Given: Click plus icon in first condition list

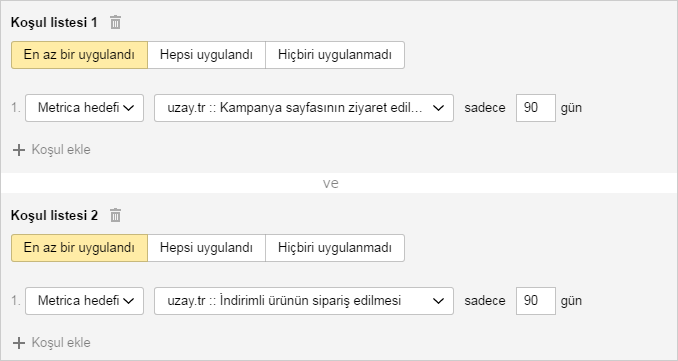Looking at the screenshot, I should pos(19,150).
